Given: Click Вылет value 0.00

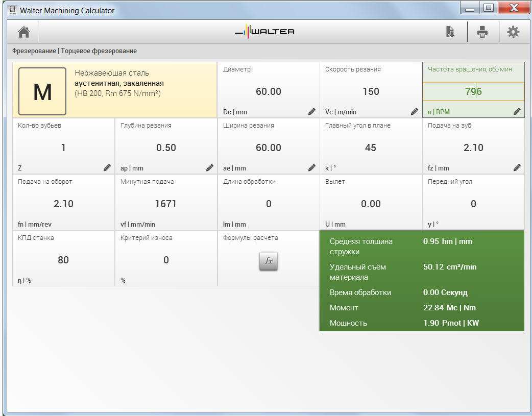Looking at the screenshot, I should point(371,204).
